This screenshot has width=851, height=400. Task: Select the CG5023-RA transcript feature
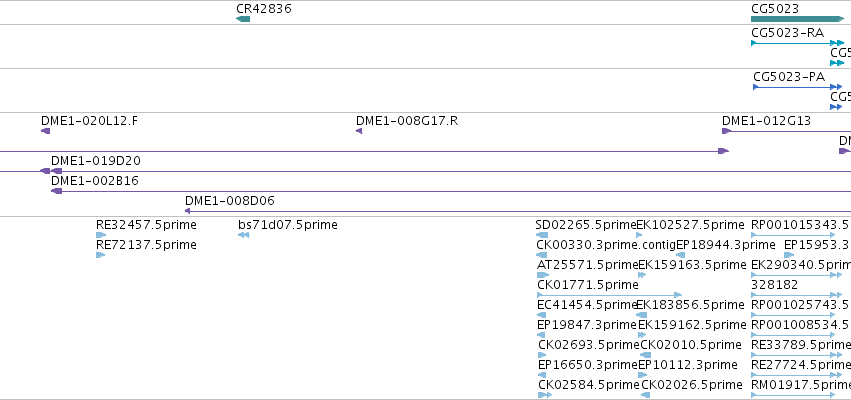[797, 43]
